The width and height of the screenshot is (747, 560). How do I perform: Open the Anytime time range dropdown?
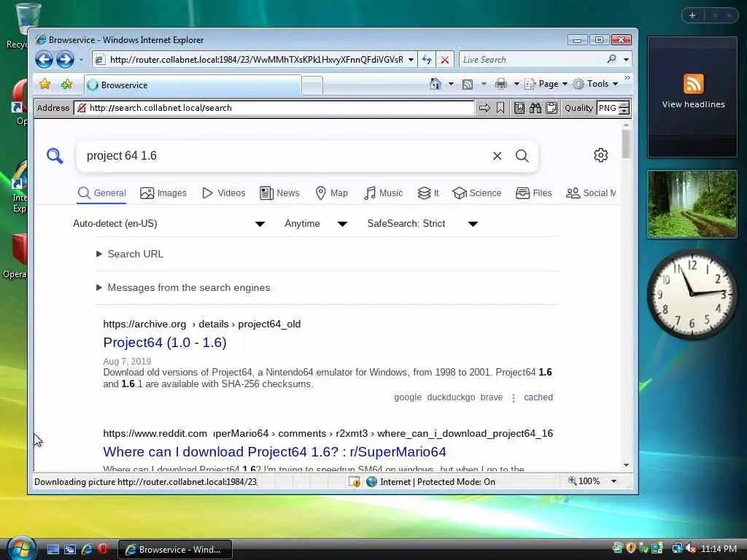pos(316,223)
